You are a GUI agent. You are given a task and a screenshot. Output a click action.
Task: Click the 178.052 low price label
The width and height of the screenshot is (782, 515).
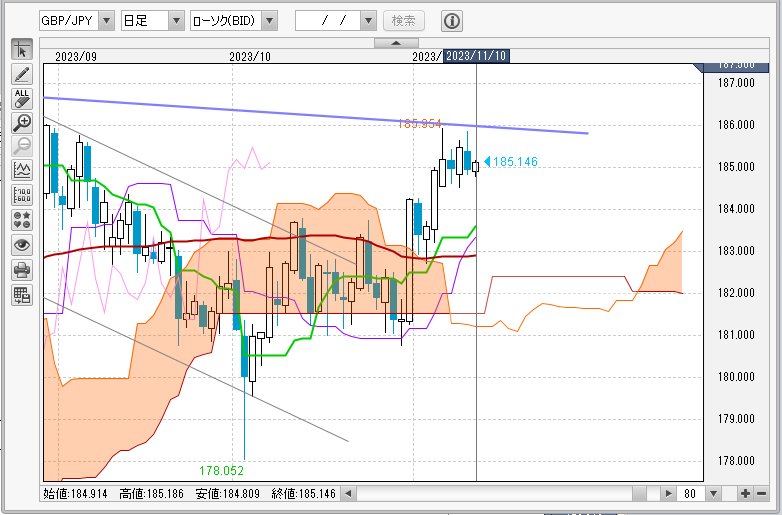221,470
